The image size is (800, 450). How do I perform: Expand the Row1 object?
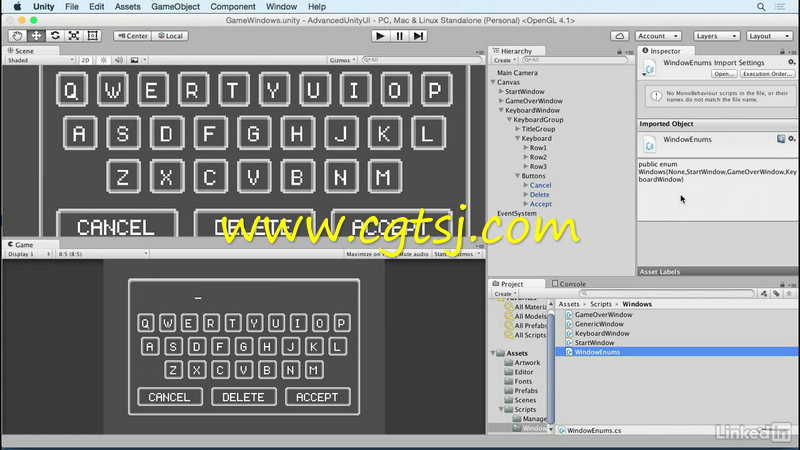pos(526,147)
